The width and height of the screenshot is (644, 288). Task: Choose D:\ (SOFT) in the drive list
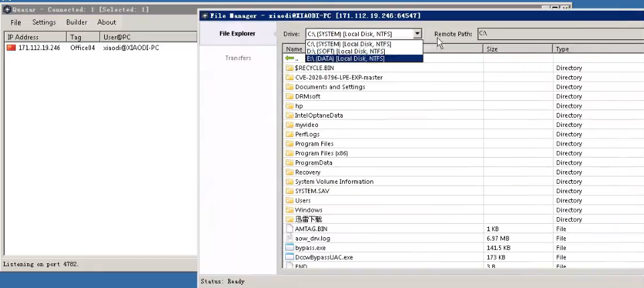coord(364,51)
